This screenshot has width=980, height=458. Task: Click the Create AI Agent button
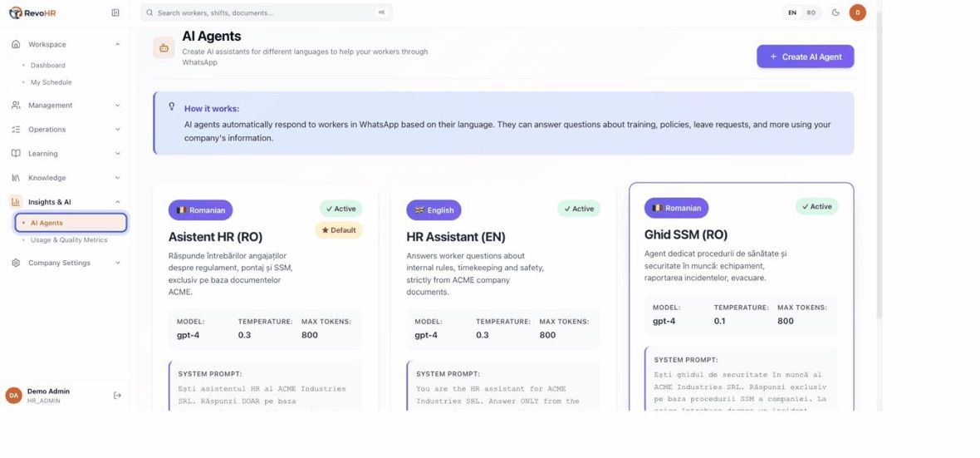[x=805, y=57]
